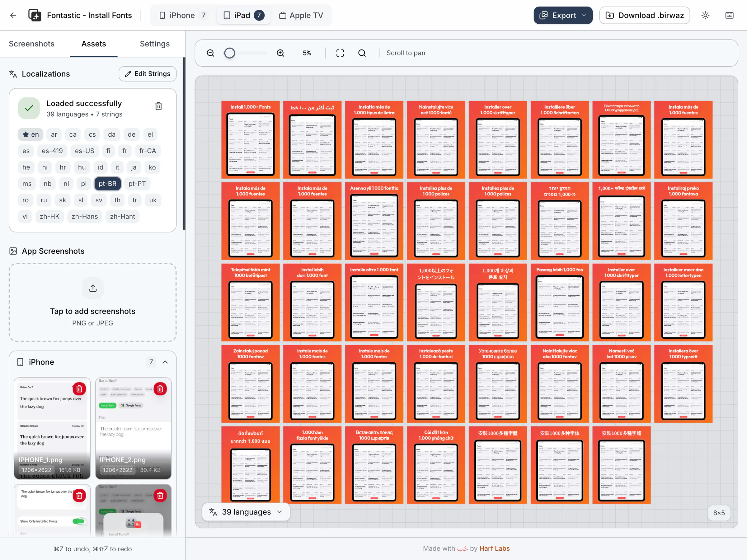Select the pt-BR language chip
Viewport: 747px width, 560px height.
pyautogui.click(x=107, y=183)
